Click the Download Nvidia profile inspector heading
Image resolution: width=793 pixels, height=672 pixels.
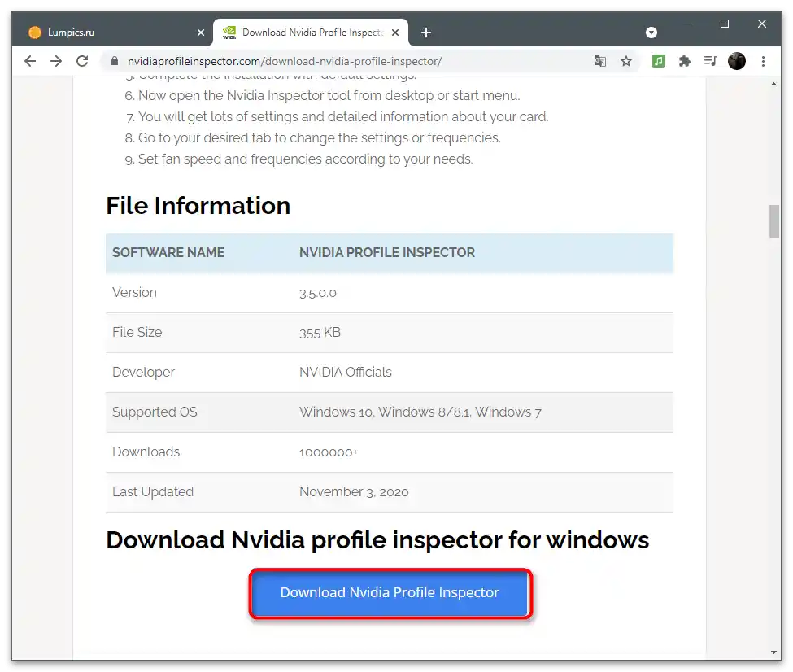[x=377, y=540]
